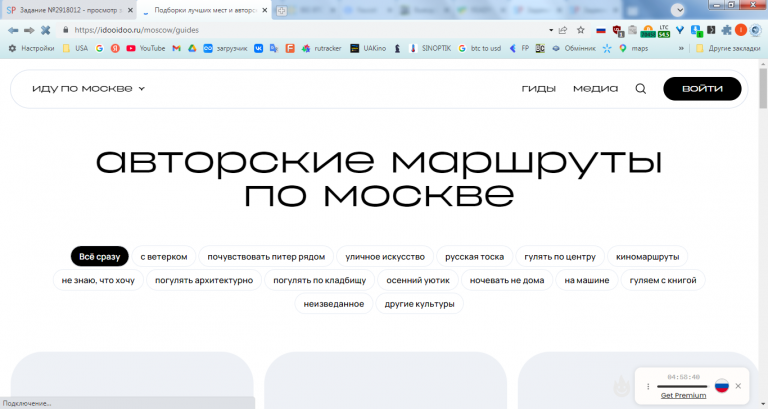Screen dimensions: 768x409
Task: Close the 'Задание №2918012' tab
Action: pos(130,10)
